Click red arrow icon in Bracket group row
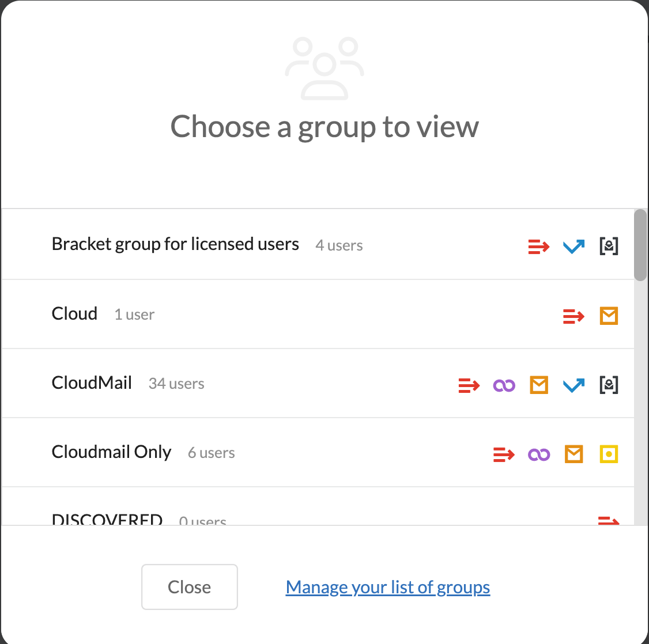This screenshot has height=644, width=649. pos(538,247)
